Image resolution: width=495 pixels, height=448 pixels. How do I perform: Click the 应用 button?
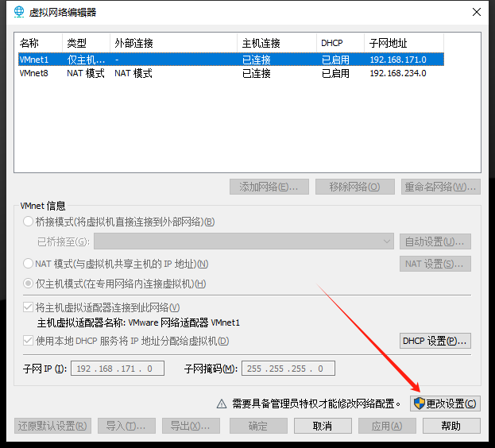pos(387,426)
